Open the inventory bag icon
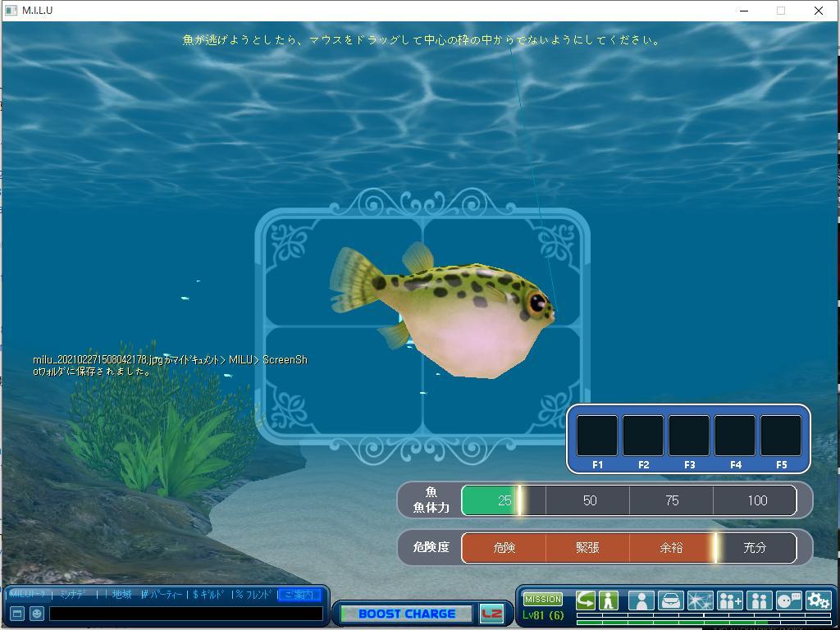This screenshot has height=630, width=840. click(670, 601)
